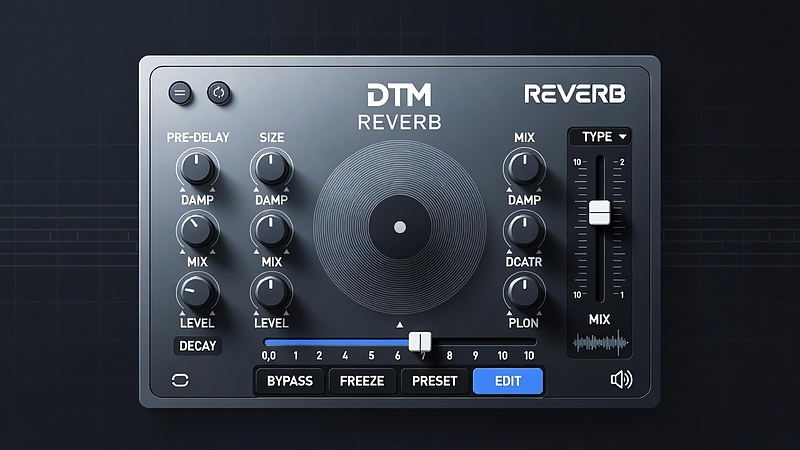Click the Size knob

(270, 166)
